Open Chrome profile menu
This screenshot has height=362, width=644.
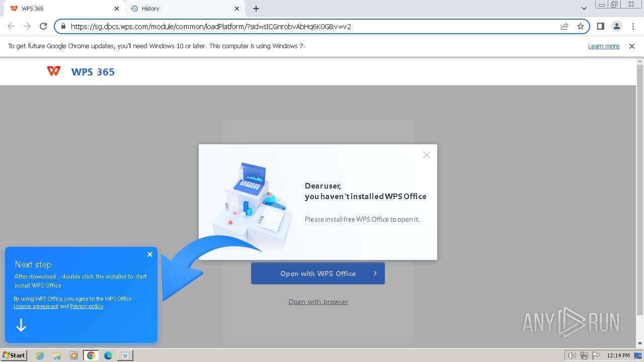[616, 26]
